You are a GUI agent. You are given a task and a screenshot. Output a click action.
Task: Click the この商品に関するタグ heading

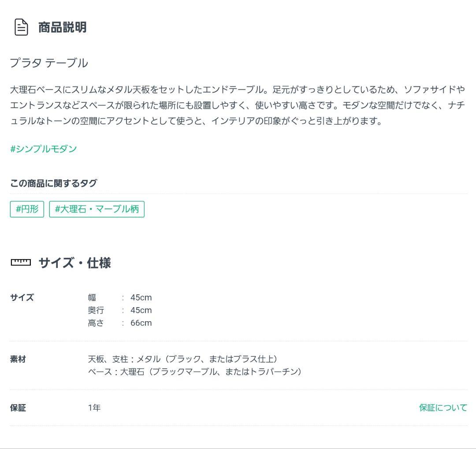pyautogui.click(x=54, y=183)
